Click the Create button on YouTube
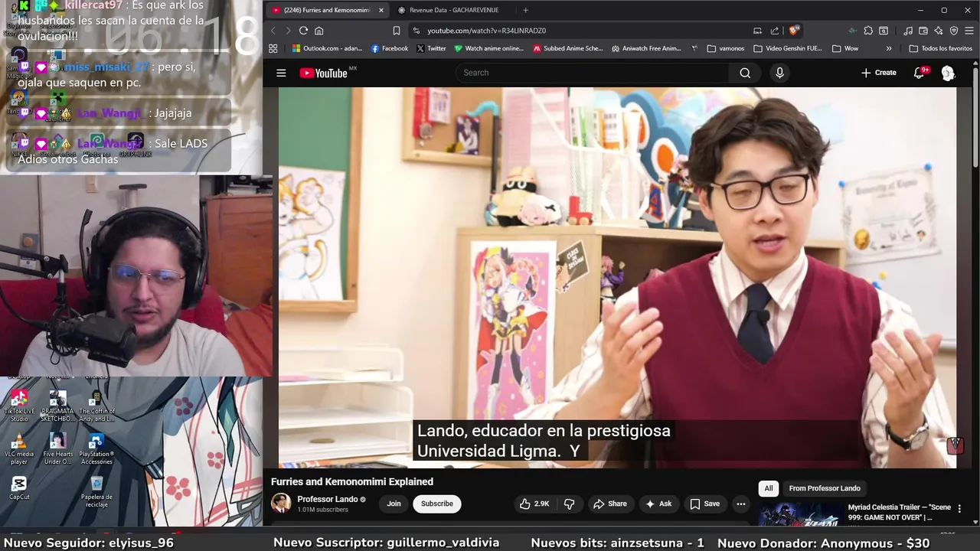The image size is (980, 551). point(878,73)
